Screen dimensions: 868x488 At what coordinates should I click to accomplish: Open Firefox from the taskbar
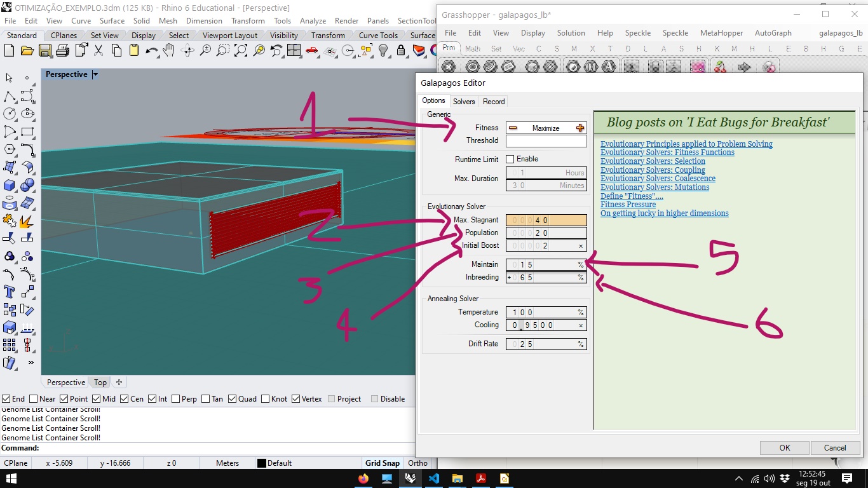point(363,478)
